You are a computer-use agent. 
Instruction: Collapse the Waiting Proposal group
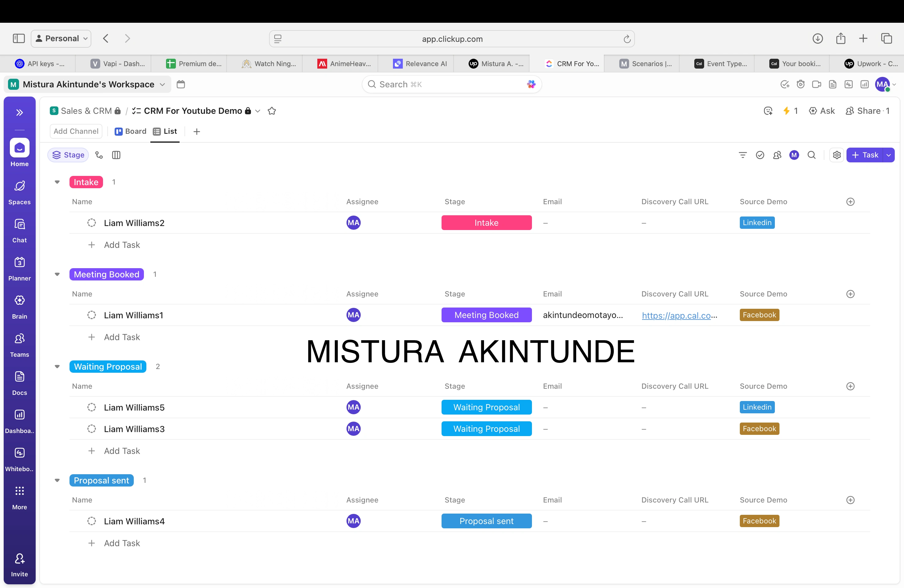pyautogui.click(x=57, y=367)
